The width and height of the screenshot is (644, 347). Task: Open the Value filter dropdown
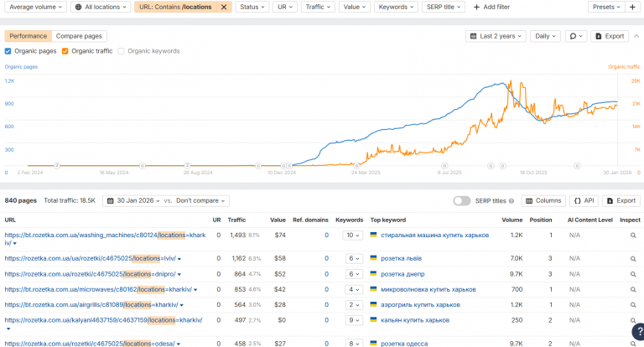click(x=355, y=7)
